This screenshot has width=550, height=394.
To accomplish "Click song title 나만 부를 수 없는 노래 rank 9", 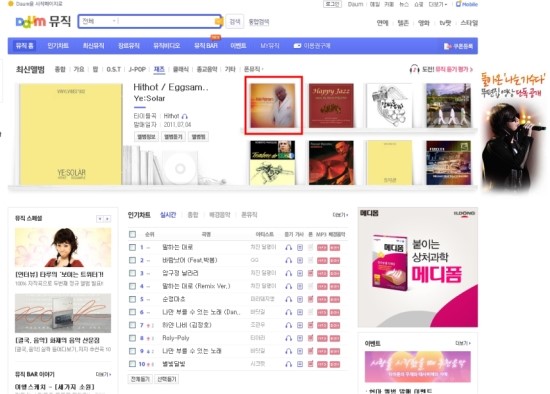I will click(x=192, y=351).
